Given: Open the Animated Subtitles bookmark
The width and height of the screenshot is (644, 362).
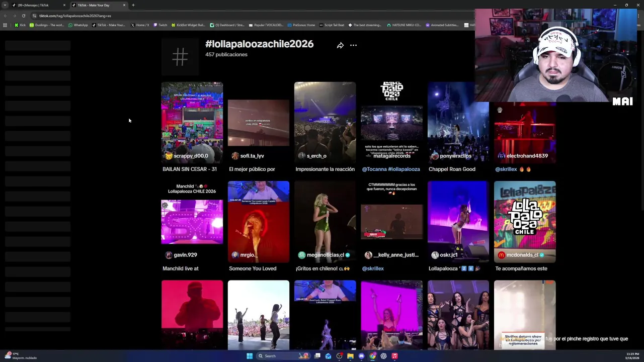Looking at the screenshot, I should coord(443,25).
